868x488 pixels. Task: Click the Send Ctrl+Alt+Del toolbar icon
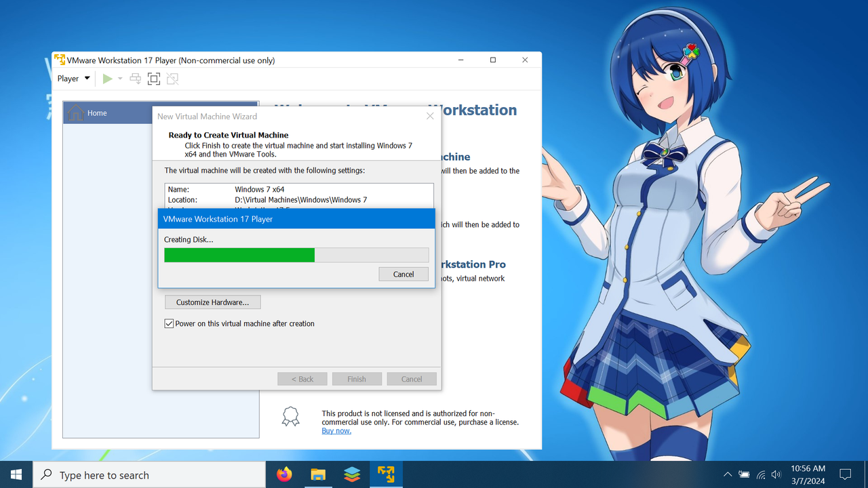(x=136, y=79)
